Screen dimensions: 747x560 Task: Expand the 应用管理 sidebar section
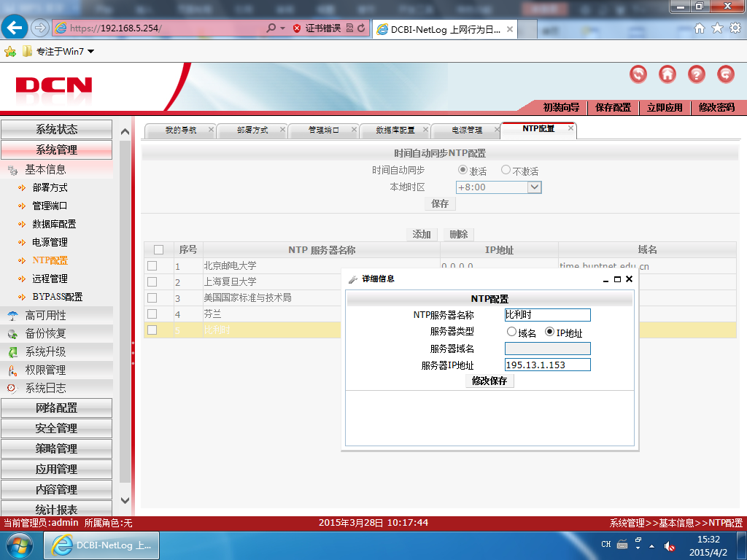[x=56, y=469]
